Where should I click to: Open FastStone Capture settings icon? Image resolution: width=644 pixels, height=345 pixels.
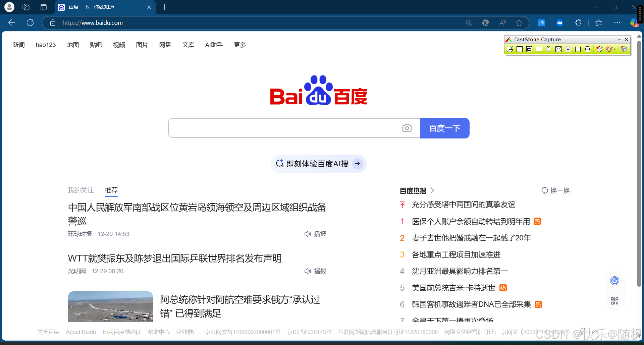point(624,49)
